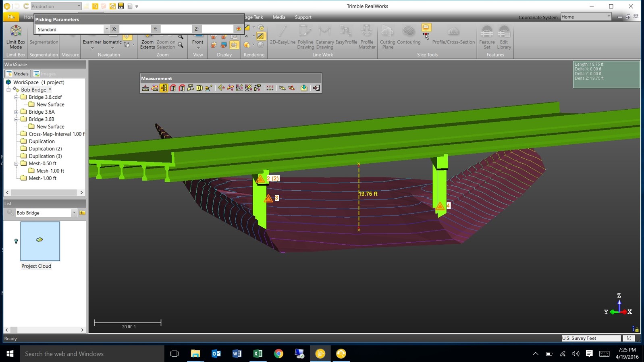Open Excel from the taskbar
Image resolution: width=644 pixels, height=362 pixels.
pyautogui.click(x=258, y=354)
